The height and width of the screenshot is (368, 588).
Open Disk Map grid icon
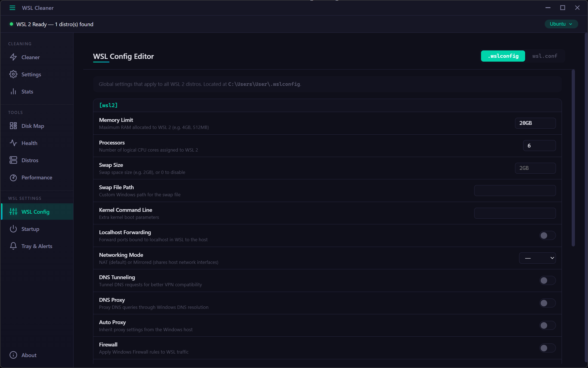(x=13, y=126)
